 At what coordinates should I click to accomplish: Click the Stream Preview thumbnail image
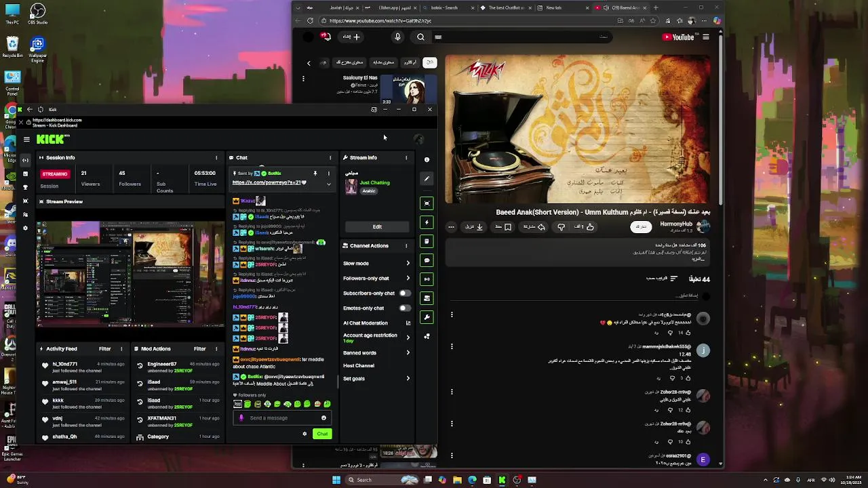(x=130, y=276)
